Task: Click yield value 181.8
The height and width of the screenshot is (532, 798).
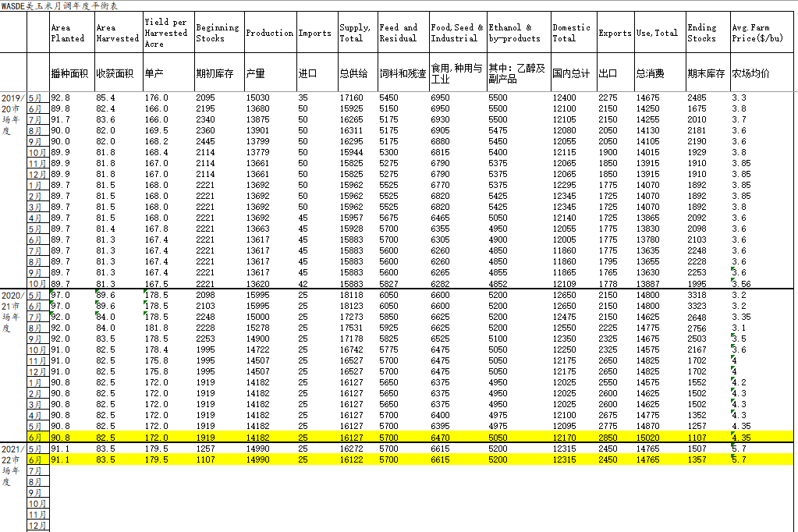Action: [156, 328]
